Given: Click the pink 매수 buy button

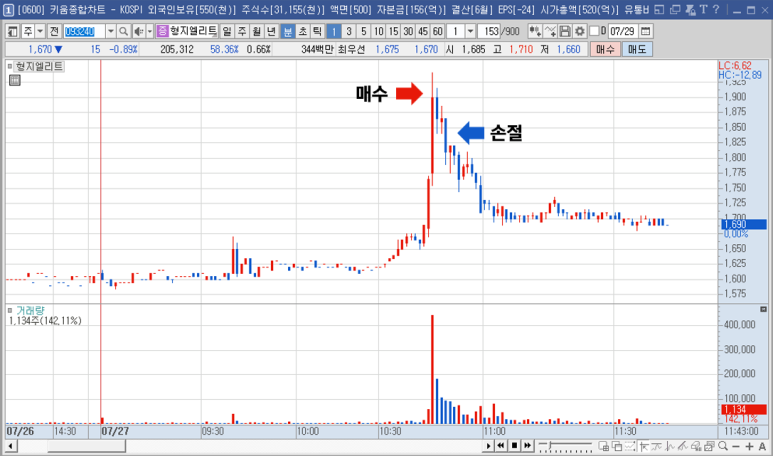Looking at the screenshot, I should tap(605, 49).
